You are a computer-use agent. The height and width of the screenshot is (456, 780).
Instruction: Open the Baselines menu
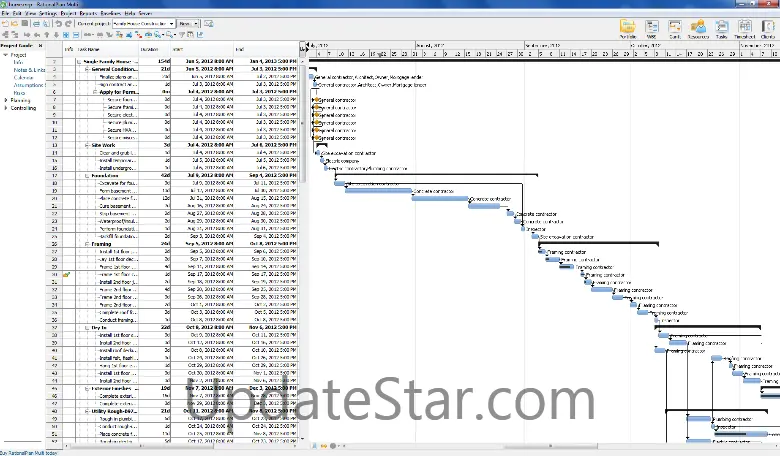point(111,13)
